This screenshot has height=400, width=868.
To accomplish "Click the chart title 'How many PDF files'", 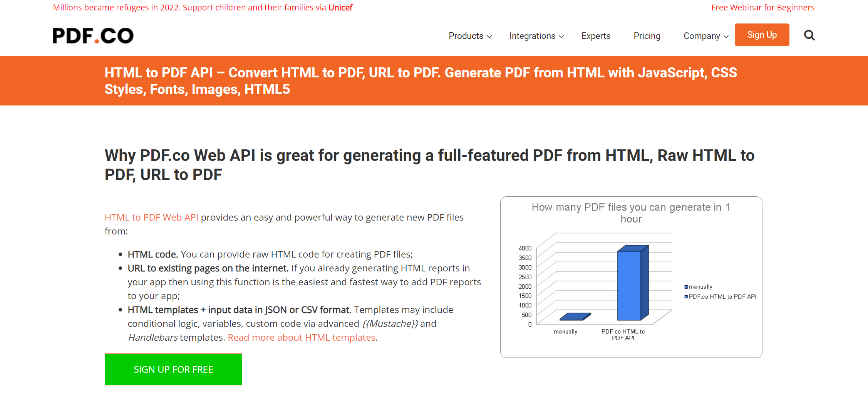I will [x=631, y=213].
